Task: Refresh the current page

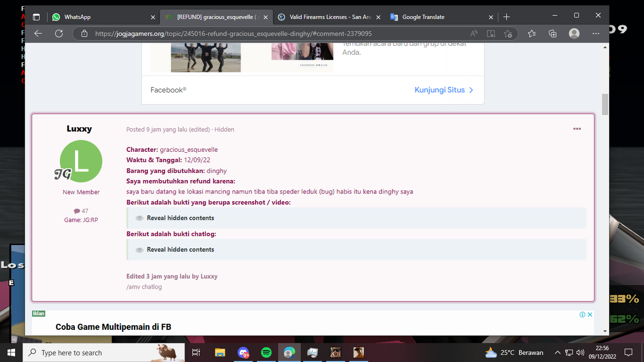Action: point(59,34)
